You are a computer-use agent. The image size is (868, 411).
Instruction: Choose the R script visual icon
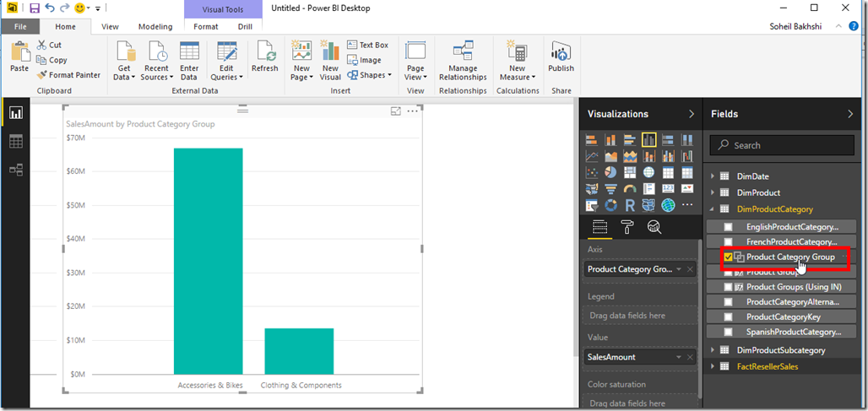(630, 206)
